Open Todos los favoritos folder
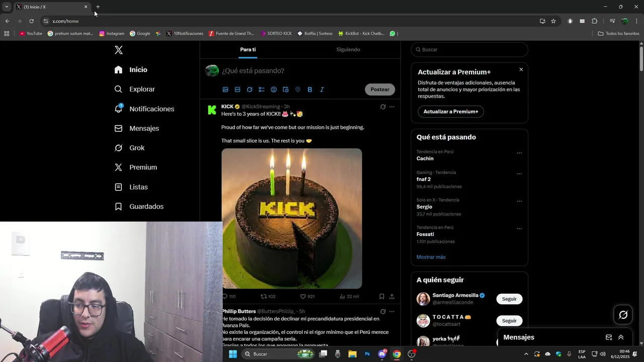644x362 pixels. coord(618,34)
